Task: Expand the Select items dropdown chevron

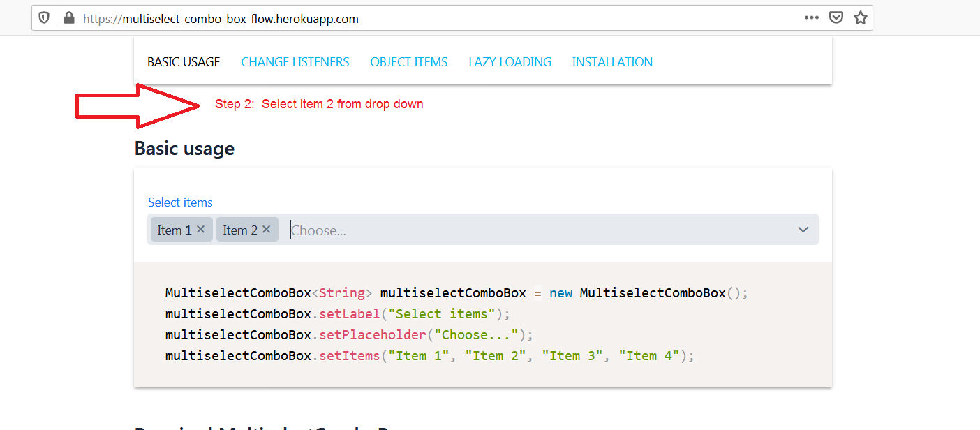Action: click(x=803, y=230)
